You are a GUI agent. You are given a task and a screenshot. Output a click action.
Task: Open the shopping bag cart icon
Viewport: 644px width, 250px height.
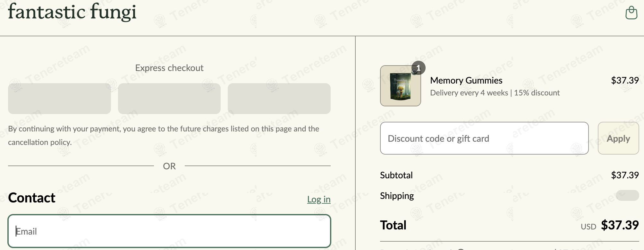coord(631,13)
